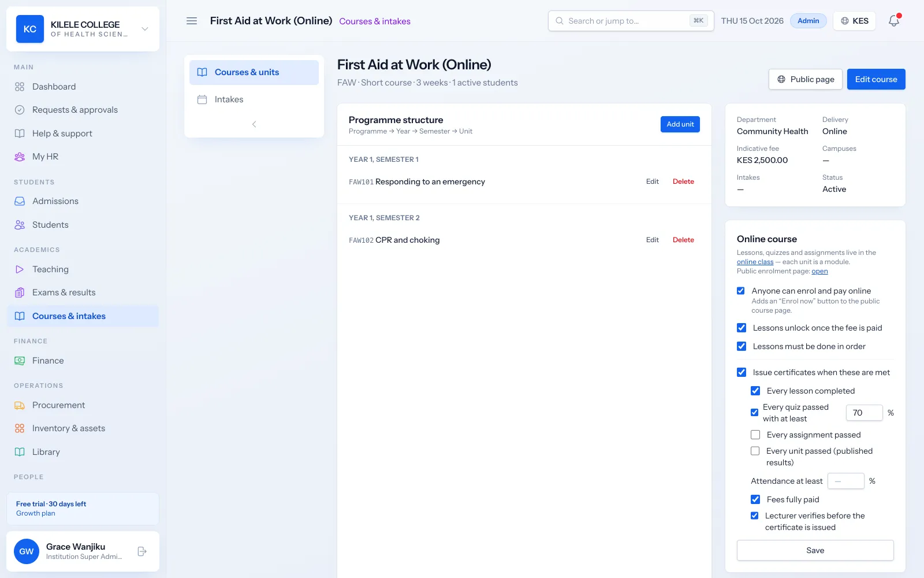Open Courses & intakes in sidebar
Screen dimensions: 924x578
[83, 316]
